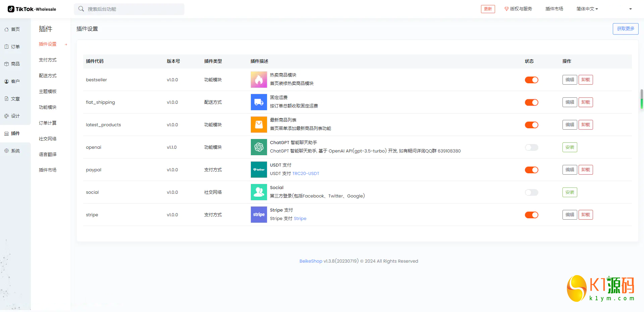This screenshot has width=644, height=312.
Task: Click the ChatGPT OpenAI plugin icon
Action: point(259,147)
